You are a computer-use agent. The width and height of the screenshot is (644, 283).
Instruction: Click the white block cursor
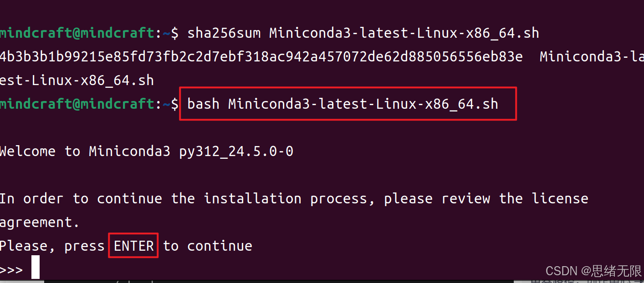point(36,267)
